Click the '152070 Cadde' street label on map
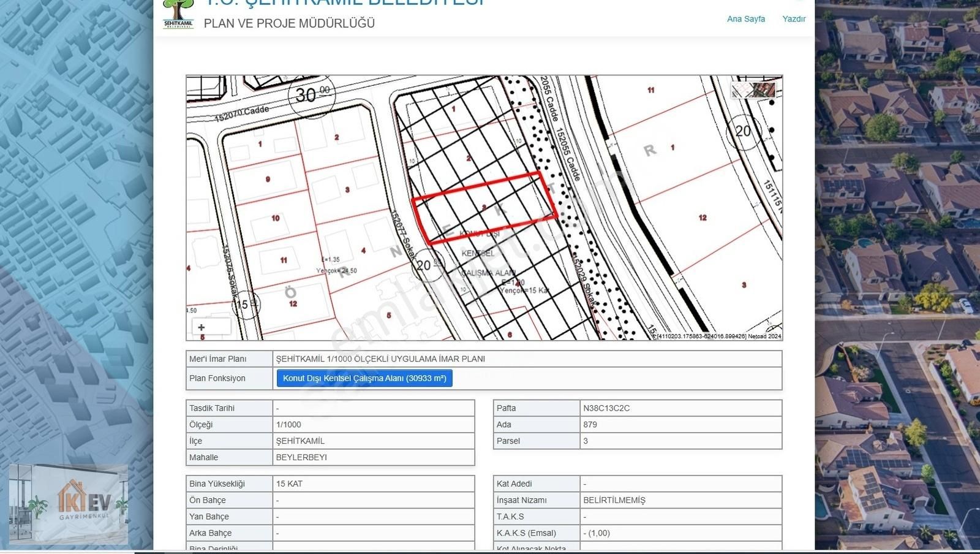980x554 pixels. pos(242,114)
